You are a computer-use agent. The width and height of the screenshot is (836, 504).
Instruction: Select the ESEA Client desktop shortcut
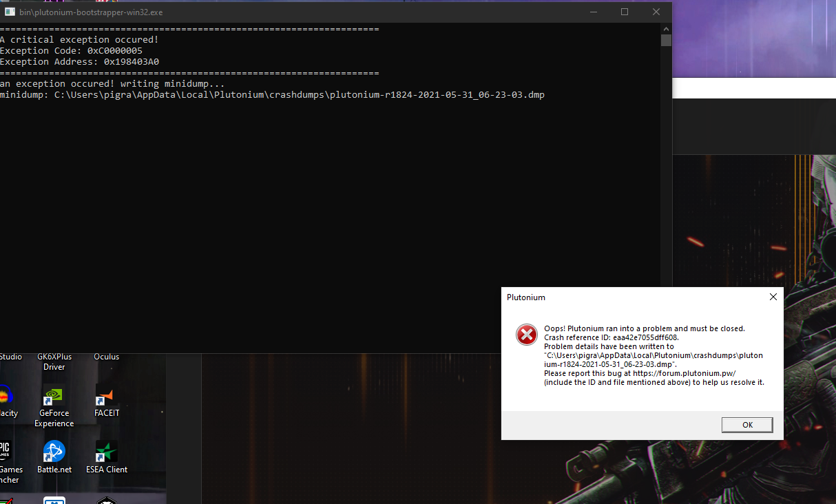click(106, 452)
